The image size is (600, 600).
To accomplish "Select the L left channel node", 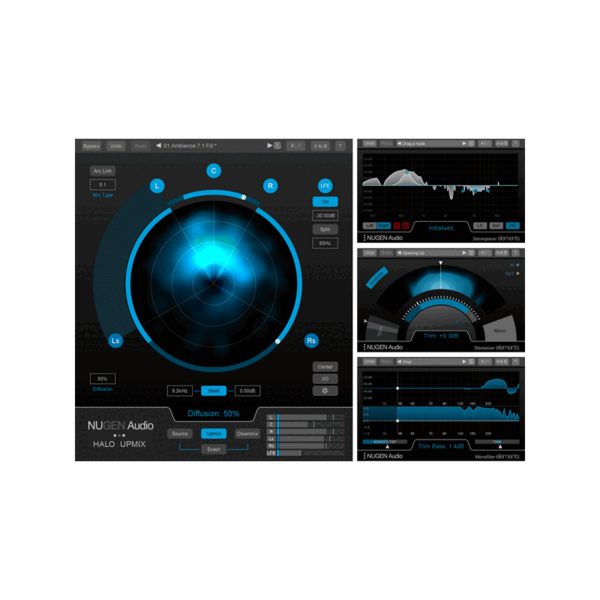I will pyautogui.click(x=157, y=186).
